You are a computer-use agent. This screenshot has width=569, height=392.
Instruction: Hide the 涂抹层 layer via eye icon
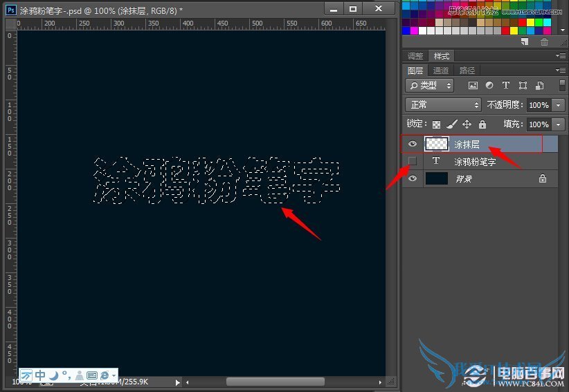[413, 144]
